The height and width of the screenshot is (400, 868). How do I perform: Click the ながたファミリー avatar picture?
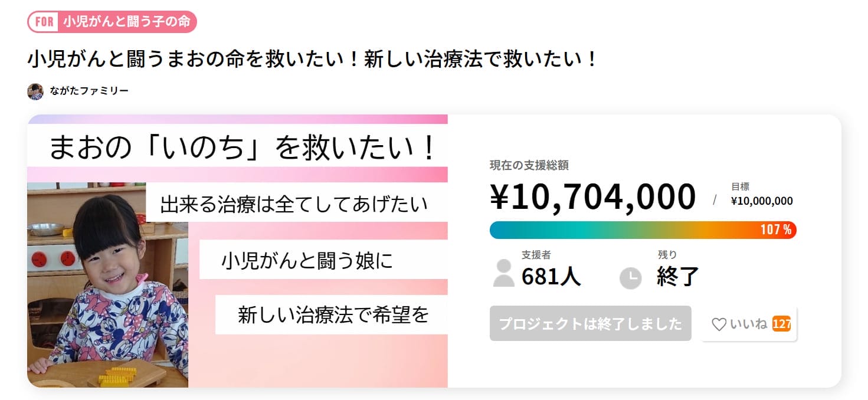pos(35,91)
